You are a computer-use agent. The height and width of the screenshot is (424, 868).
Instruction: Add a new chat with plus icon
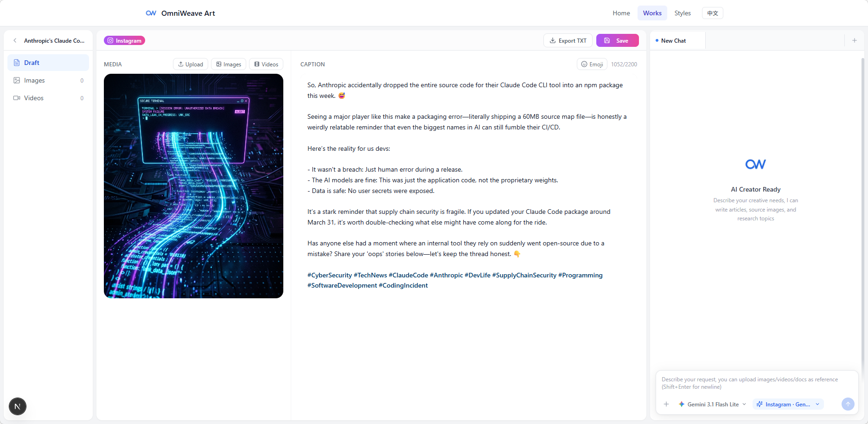[x=854, y=41]
